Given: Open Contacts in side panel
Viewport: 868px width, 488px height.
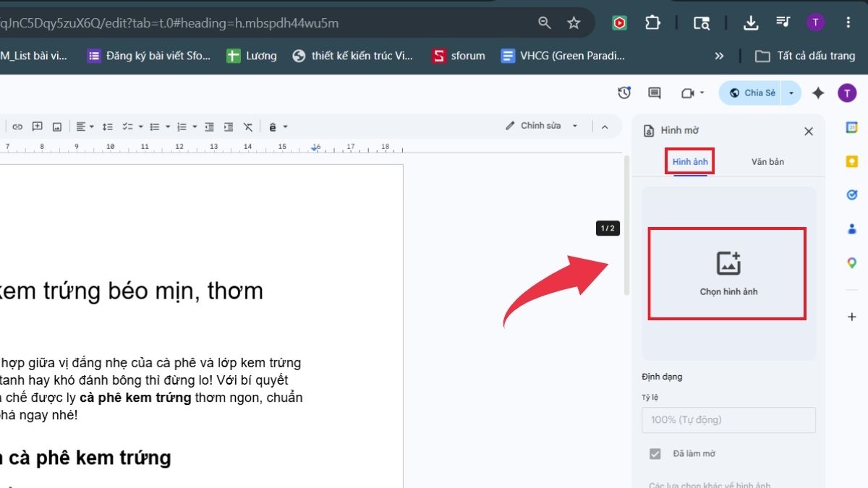Looking at the screenshot, I should click(852, 229).
